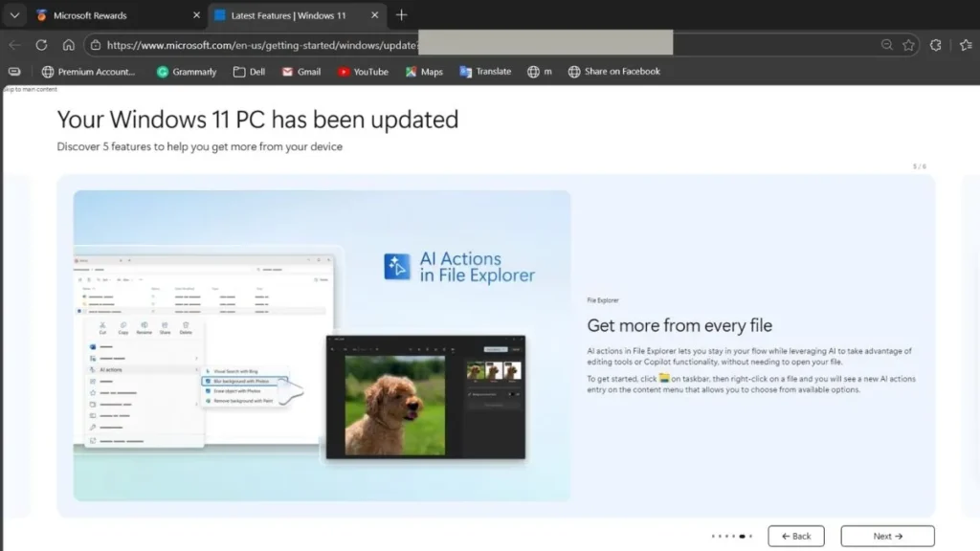The image size is (980, 551).
Task: Go to browser home page
Action: coord(68,44)
